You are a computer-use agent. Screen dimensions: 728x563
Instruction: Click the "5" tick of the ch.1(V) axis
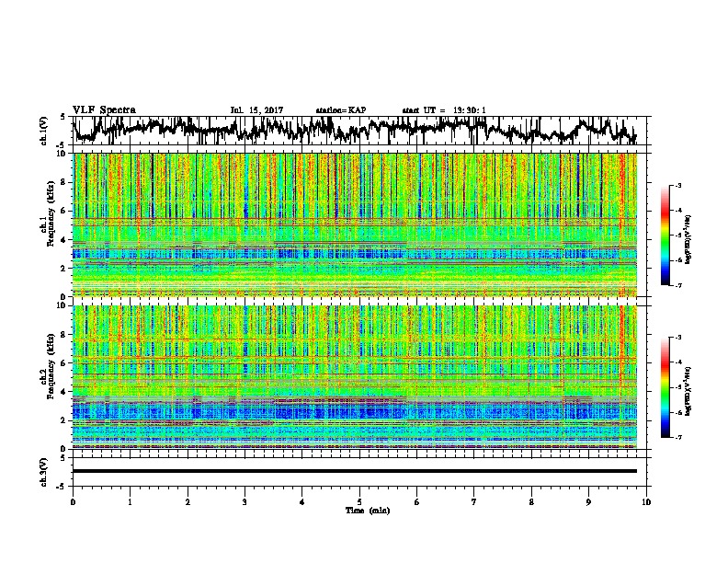63,117
